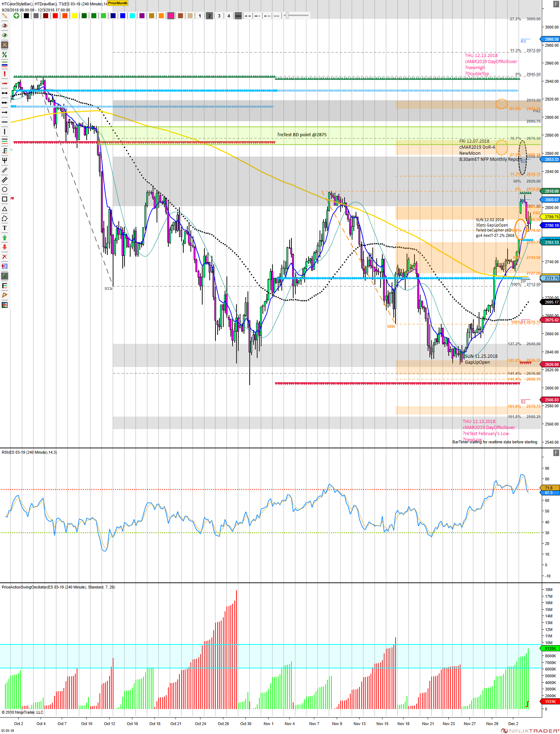The width and height of the screenshot is (560, 734).
Task: Choose the dotted line style
Action: [x=276, y=16]
